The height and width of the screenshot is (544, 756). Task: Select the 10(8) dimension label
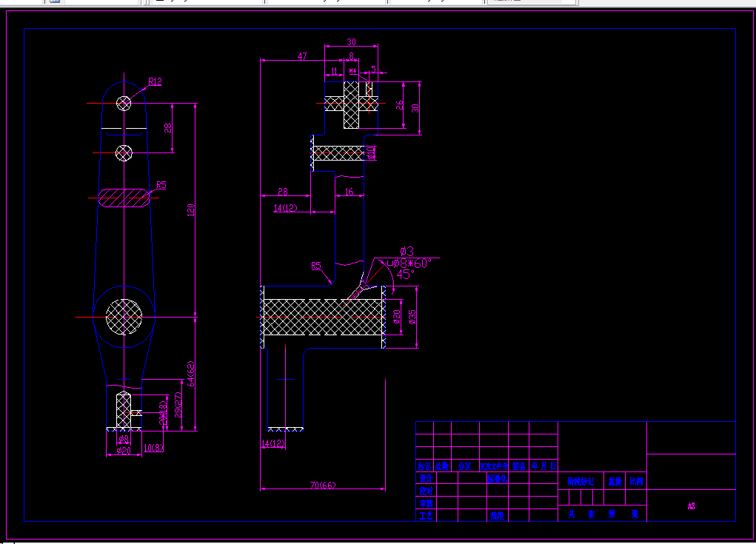[153, 448]
